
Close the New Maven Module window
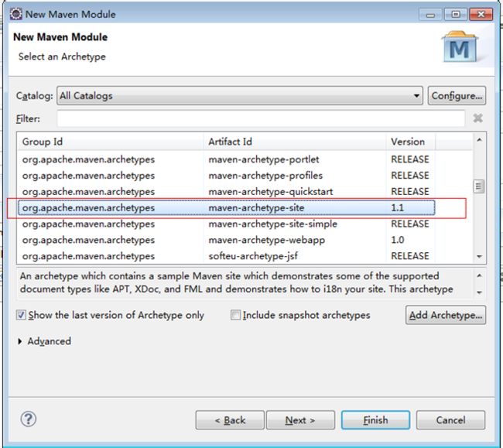pyautogui.click(x=481, y=15)
